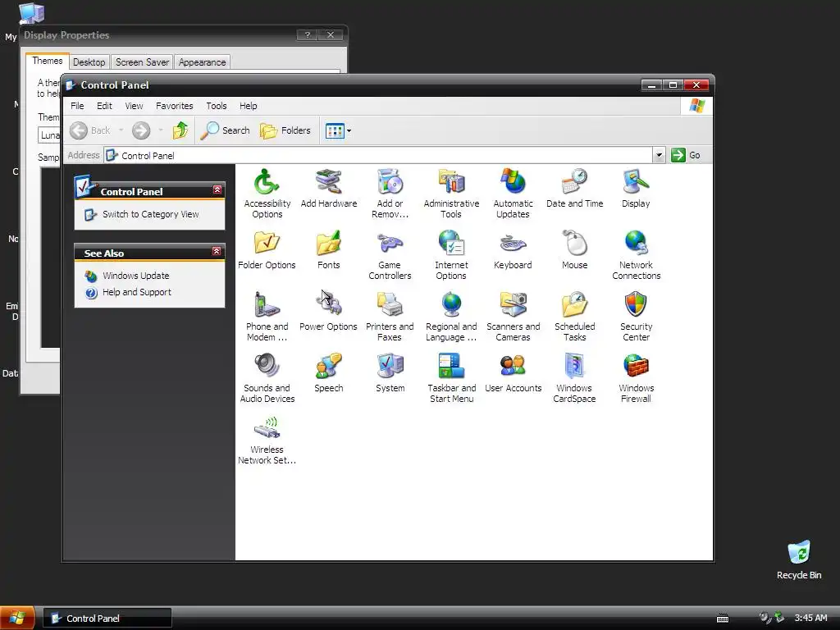Viewport: 840px width, 630px height.
Task: Click the Up one level button
Action: 180,130
